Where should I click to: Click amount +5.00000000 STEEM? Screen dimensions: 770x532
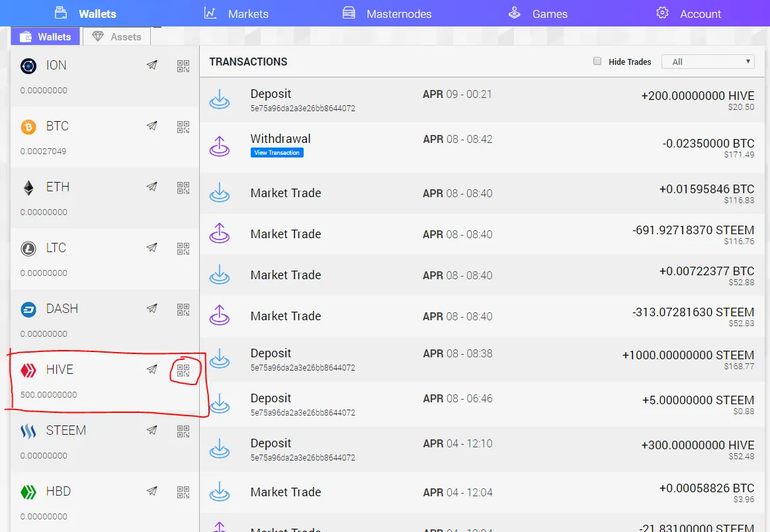tap(698, 400)
